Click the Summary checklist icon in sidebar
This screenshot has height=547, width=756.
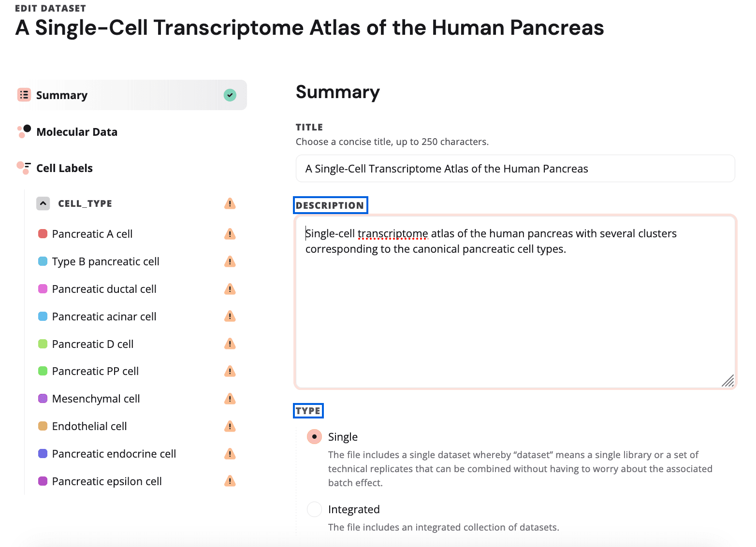click(x=24, y=95)
